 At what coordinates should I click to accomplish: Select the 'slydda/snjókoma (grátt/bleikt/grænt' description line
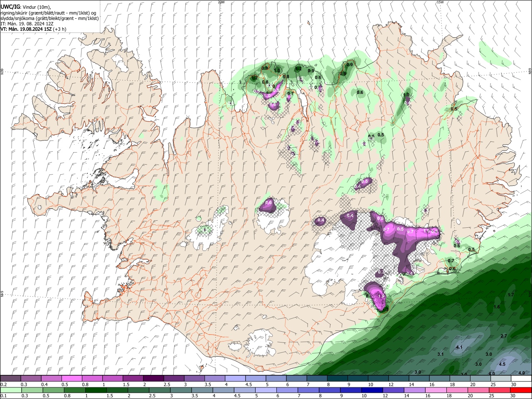(49, 18)
